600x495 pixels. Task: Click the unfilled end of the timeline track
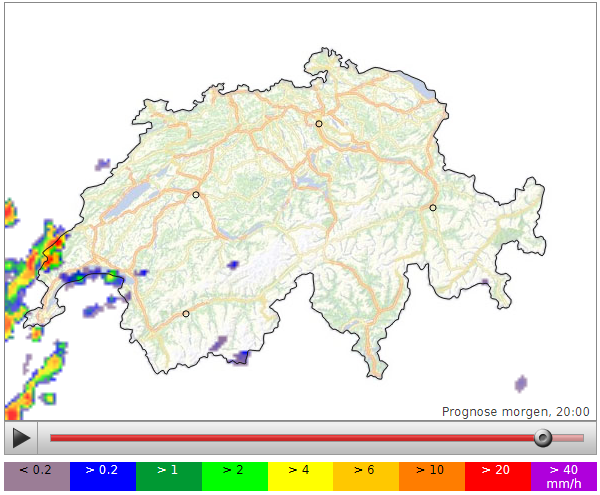click(568, 438)
